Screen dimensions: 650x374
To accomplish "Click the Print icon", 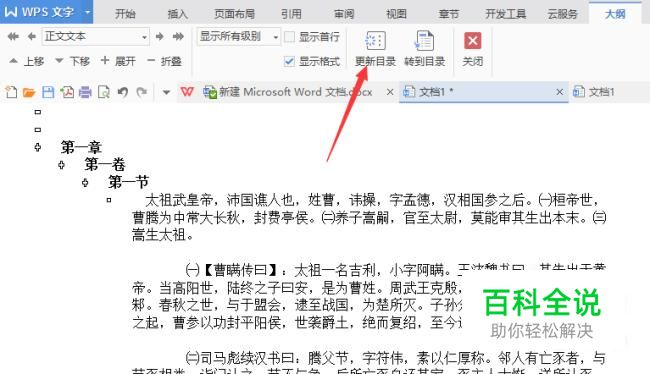I will [85, 92].
